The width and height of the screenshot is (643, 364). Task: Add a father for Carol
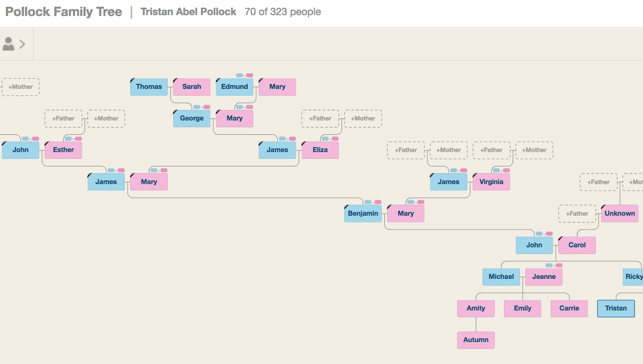[577, 214]
